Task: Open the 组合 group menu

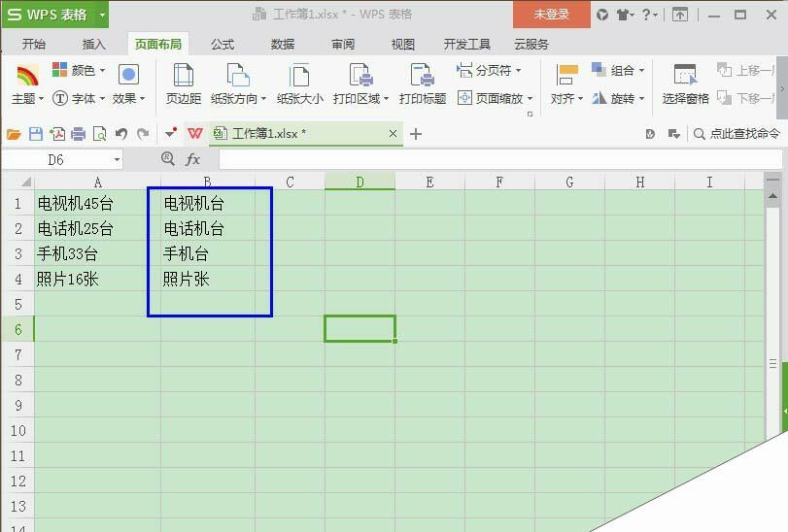Action: click(618, 70)
